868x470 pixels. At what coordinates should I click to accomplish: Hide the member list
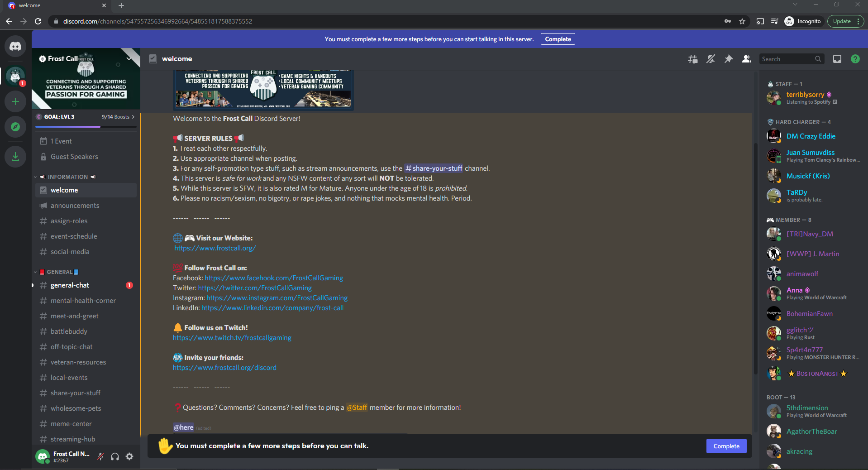(x=746, y=59)
